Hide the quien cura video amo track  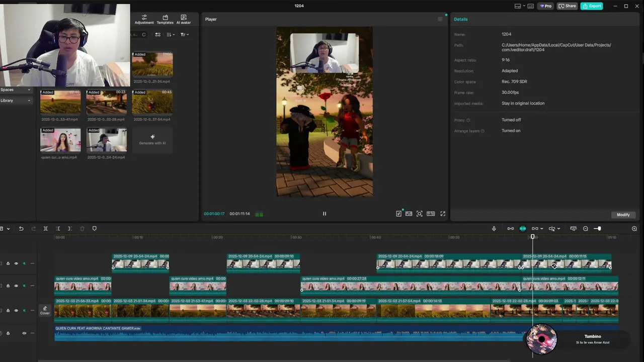[x=16, y=286]
